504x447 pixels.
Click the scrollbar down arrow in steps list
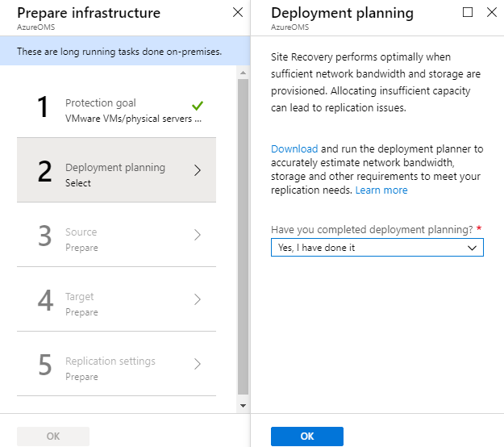(x=243, y=406)
